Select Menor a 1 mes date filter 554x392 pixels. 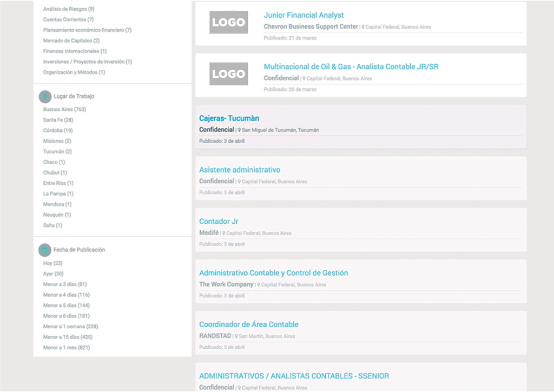coord(66,348)
